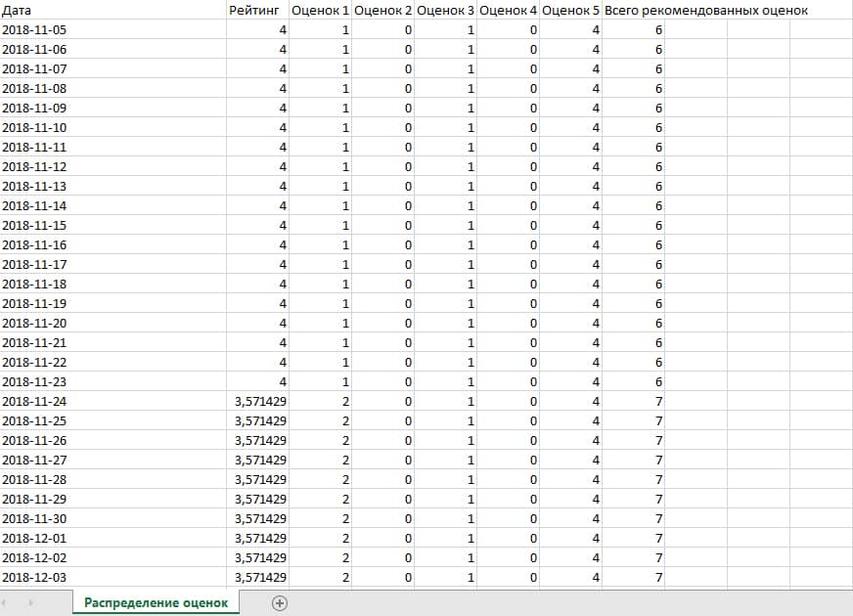Click the Оценок 2 value in row 2018-11-13
Screen dimensions: 853x616
pyautogui.click(x=382, y=187)
